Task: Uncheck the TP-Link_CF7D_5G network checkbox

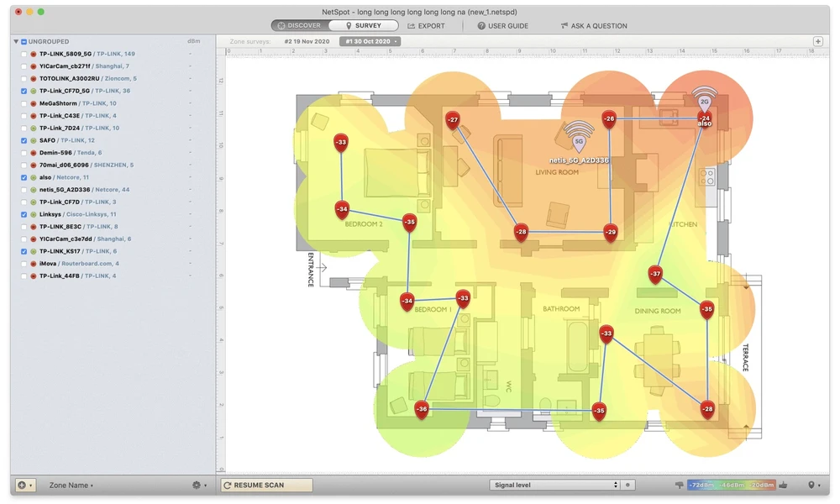Action: (24, 91)
